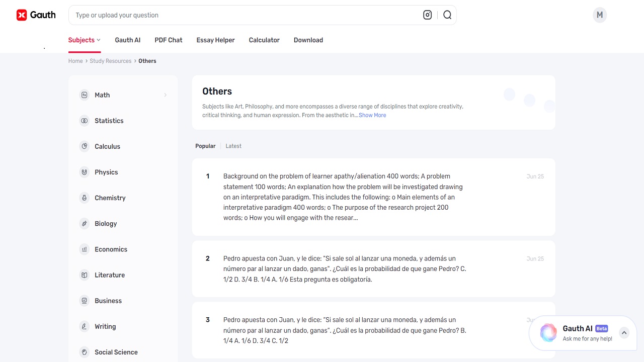Image resolution: width=644 pixels, height=362 pixels.
Task: Click the Writing pen icon
Action: (84, 326)
